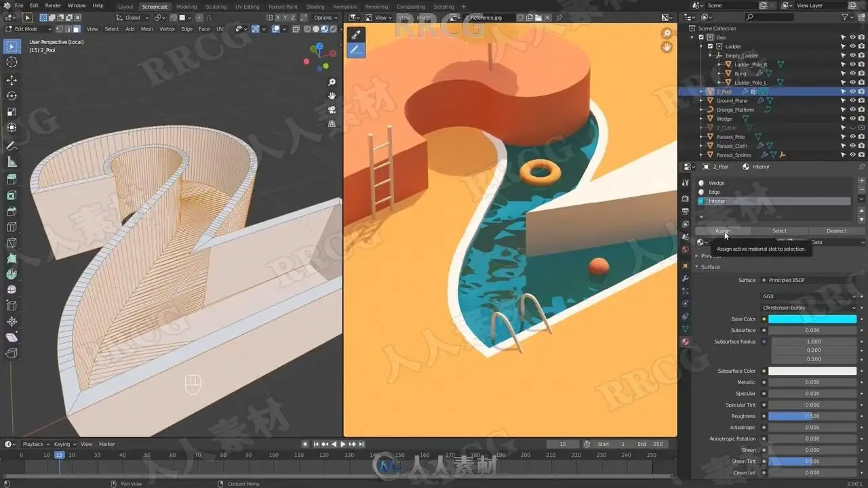Select the Sample eyedropper tool in the image editor

356,34
